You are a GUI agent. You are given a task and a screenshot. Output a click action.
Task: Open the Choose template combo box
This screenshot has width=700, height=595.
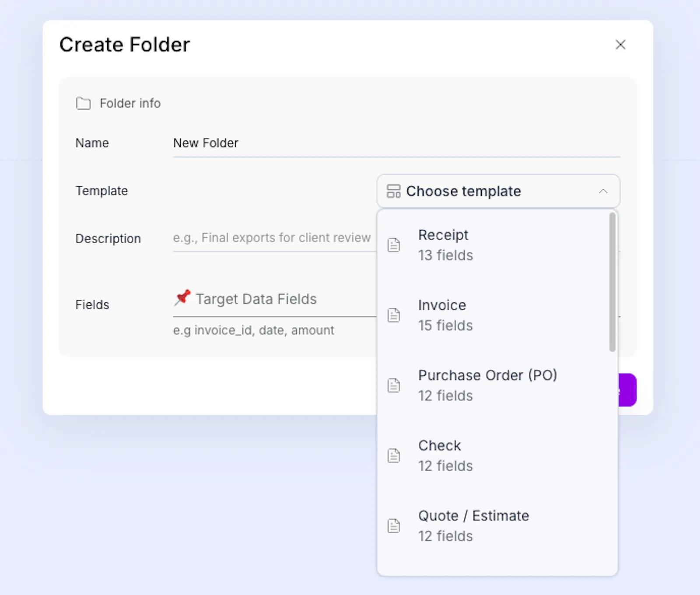498,191
